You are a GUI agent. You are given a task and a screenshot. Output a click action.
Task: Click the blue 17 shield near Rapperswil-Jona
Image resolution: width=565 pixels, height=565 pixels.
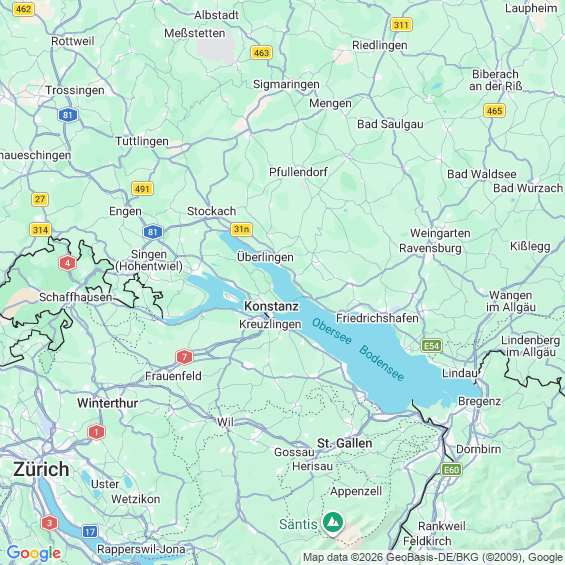[90, 531]
